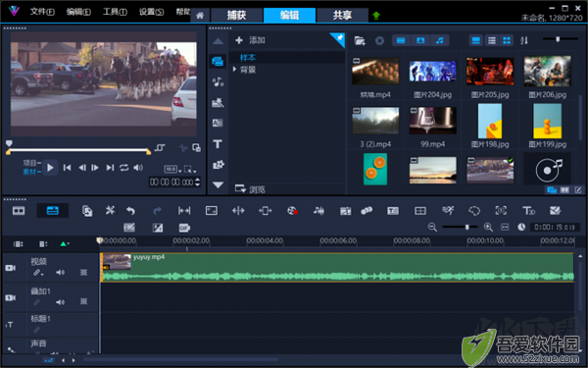Switch to the 捕获 tab
This screenshot has height=368, width=588.
pos(236,16)
